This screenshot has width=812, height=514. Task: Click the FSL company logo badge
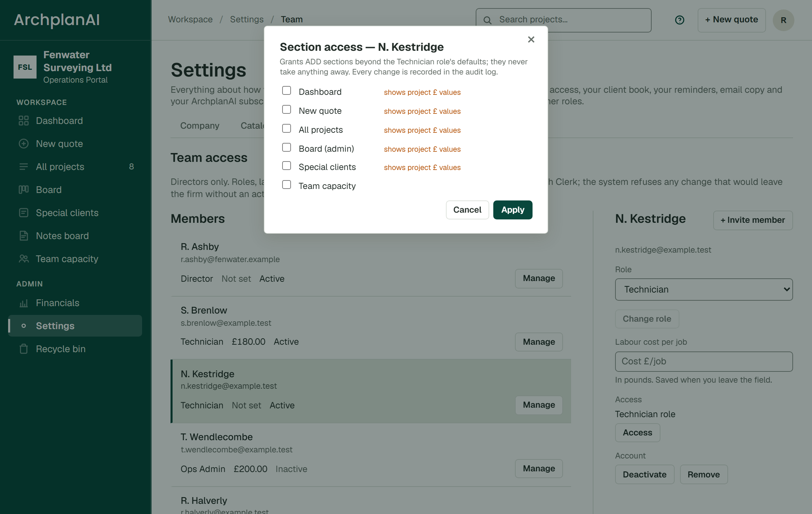coord(25,67)
